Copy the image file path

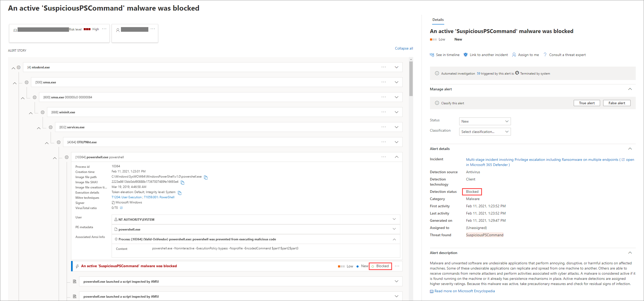pos(206,177)
